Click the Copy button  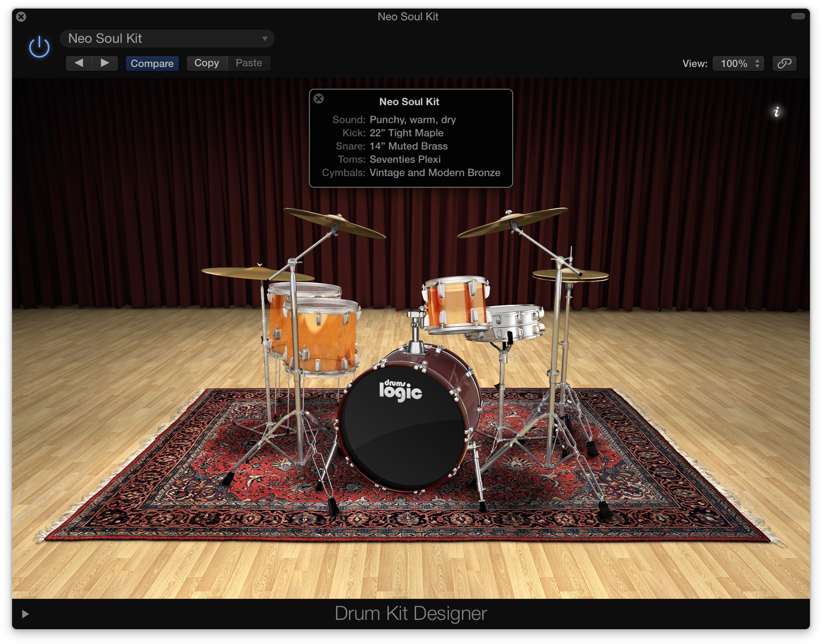pos(206,63)
